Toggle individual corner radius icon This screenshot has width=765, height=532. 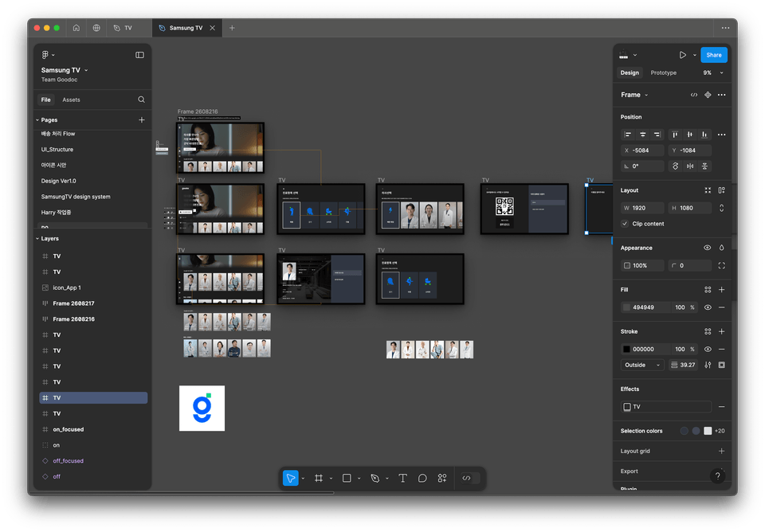tap(722, 266)
